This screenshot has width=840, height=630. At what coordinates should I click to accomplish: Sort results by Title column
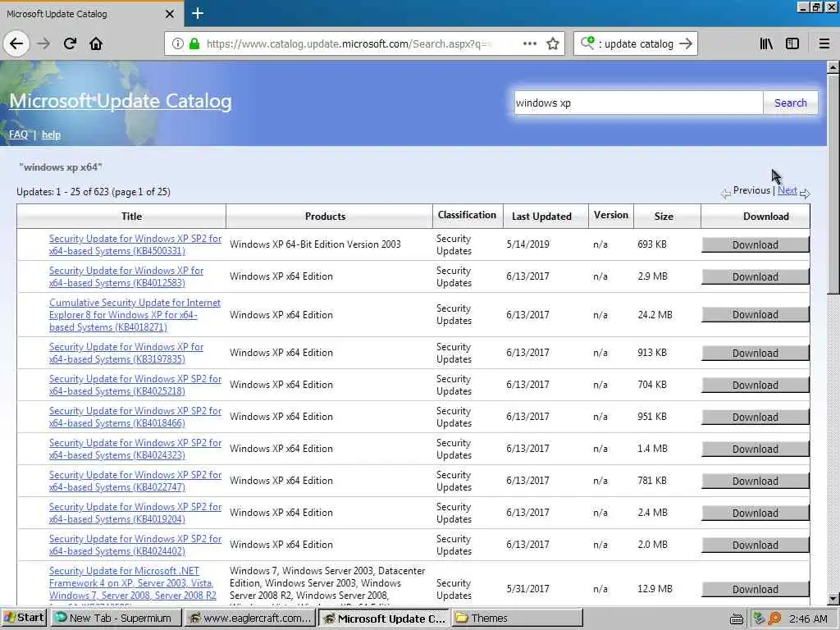(x=131, y=217)
